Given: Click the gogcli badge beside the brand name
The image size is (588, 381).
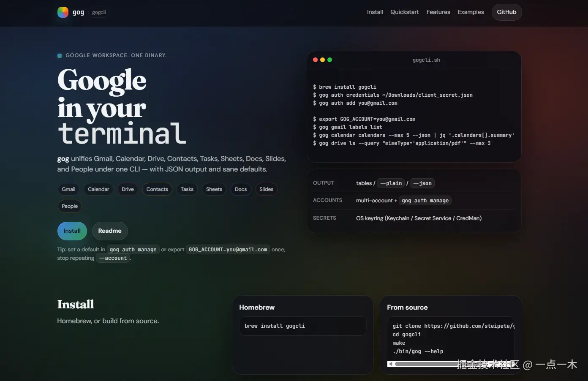Looking at the screenshot, I should [99, 13].
